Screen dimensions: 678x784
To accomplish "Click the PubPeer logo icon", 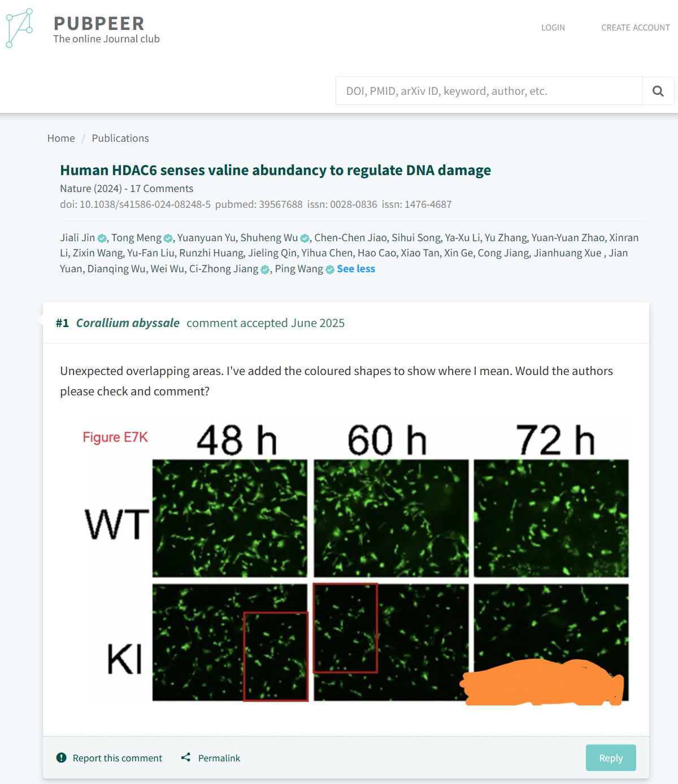I will 19,28.
